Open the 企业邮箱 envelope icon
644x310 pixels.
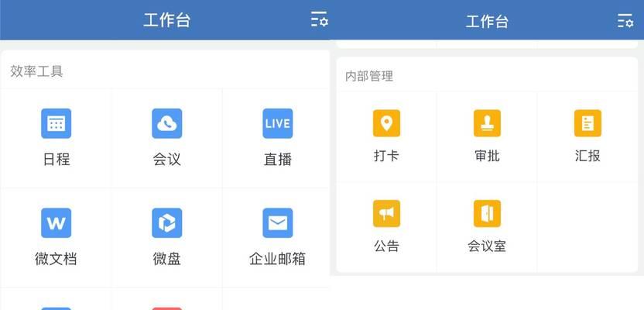click(278, 223)
